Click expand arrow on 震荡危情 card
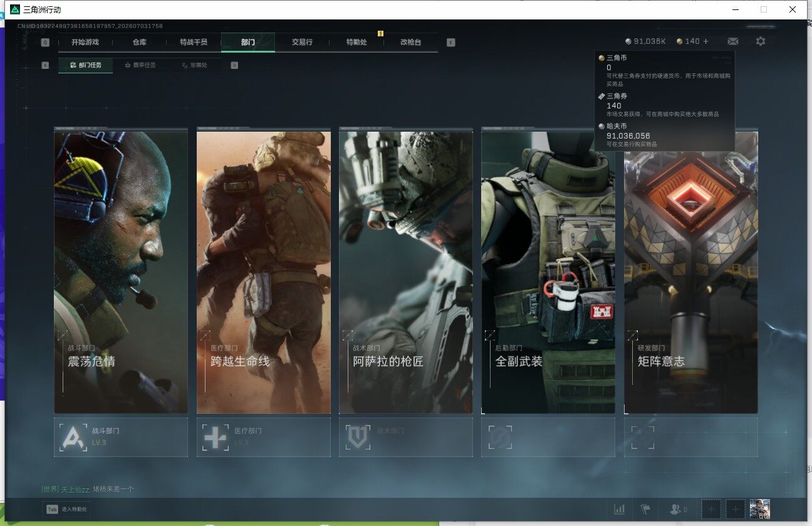The height and width of the screenshot is (526, 812). (x=62, y=335)
